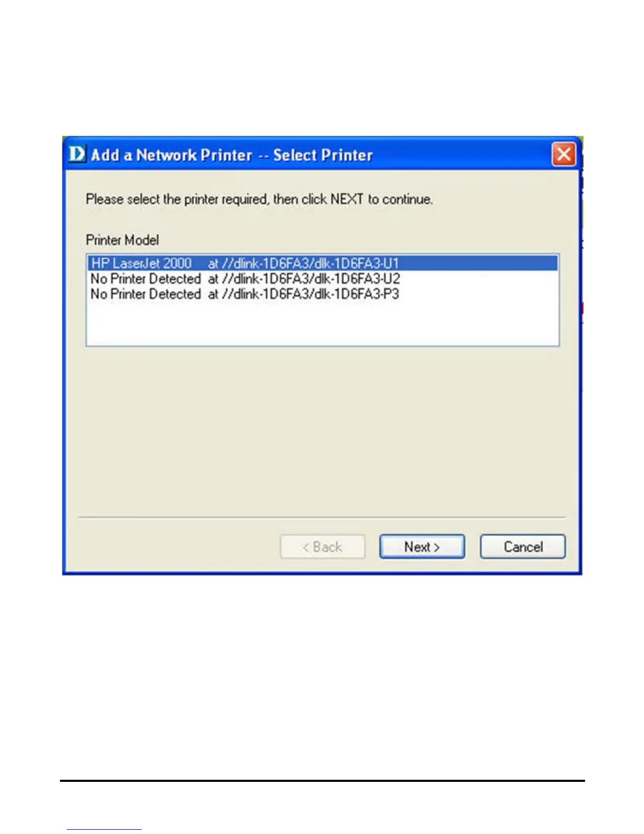Click empty space in the Printer Model list
644x834 pixels.
[322, 324]
